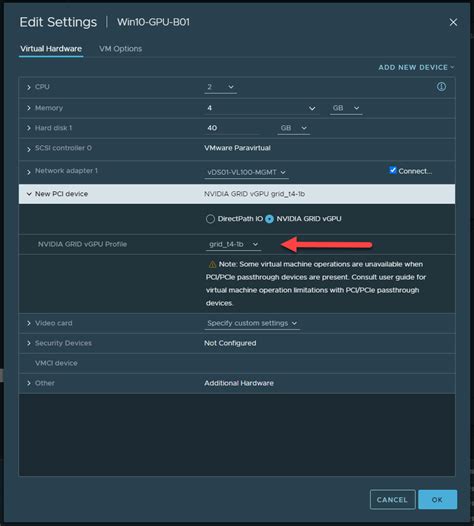This screenshot has width=474, height=526.
Task: Select the NVIDIA GRID vGPU radio button
Action: click(x=269, y=219)
